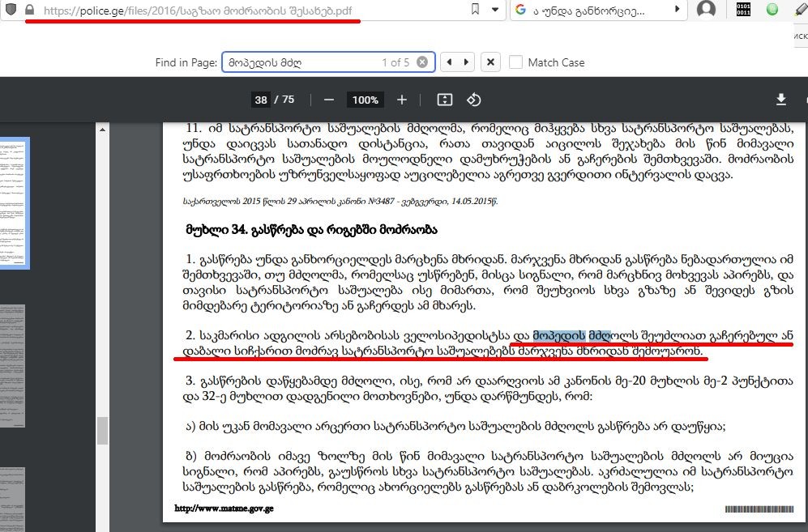This screenshot has width=808, height=532.
Task: Click the 100% zoom level field
Action: coord(366,100)
